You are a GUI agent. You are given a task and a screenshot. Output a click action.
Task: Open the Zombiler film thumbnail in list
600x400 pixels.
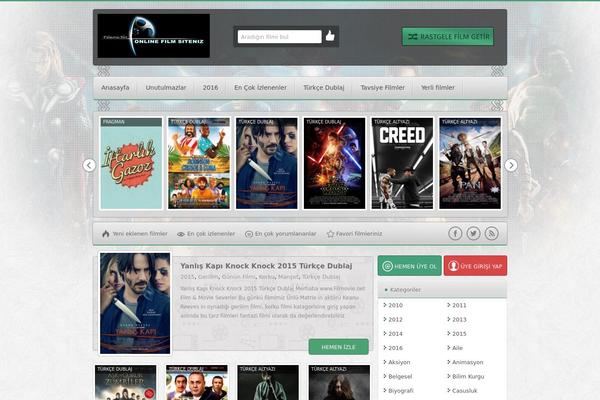tap(126, 382)
